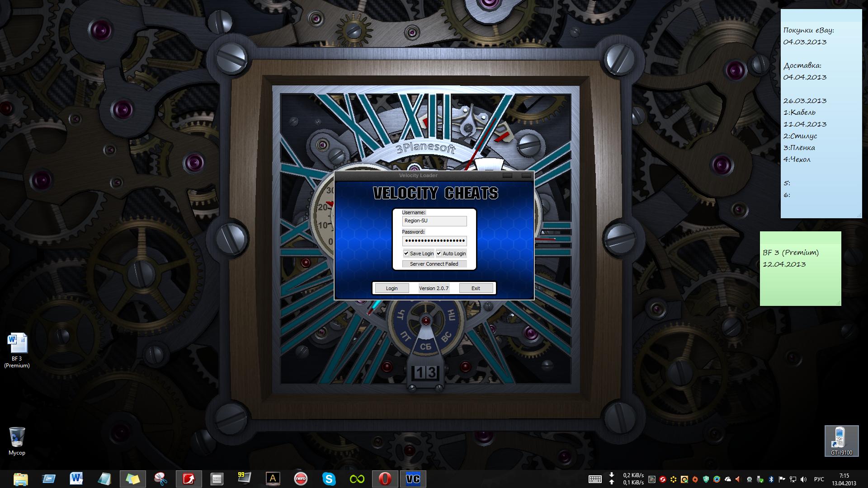Viewport: 868px width, 488px height.
Task: Click the network speed meter in tray
Action: coord(627,479)
